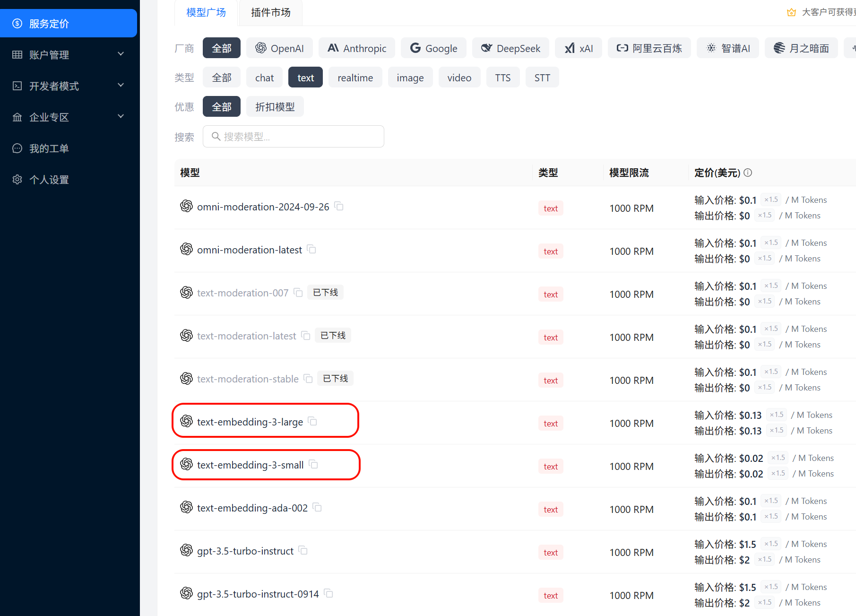Filter vendor by DeepSeek
Screen dimensions: 856x616
pyautogui.click(x=510, y=48)
